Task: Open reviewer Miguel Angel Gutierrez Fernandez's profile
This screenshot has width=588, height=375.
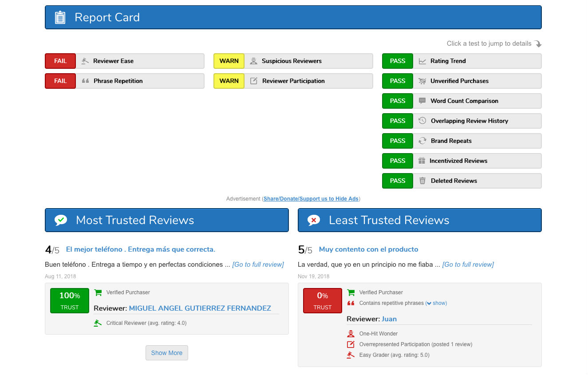Action: pyautogui.click(x=200, y=308)
